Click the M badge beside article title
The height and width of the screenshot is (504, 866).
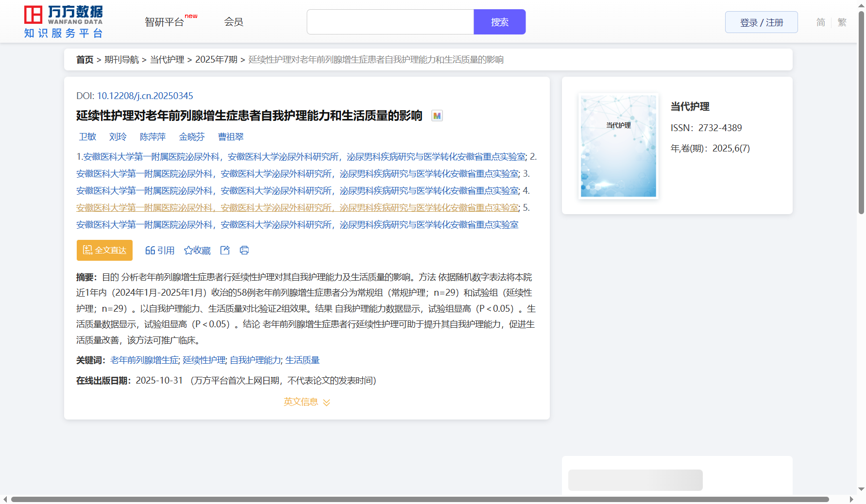pyautogui.click(x=437, y=116)
